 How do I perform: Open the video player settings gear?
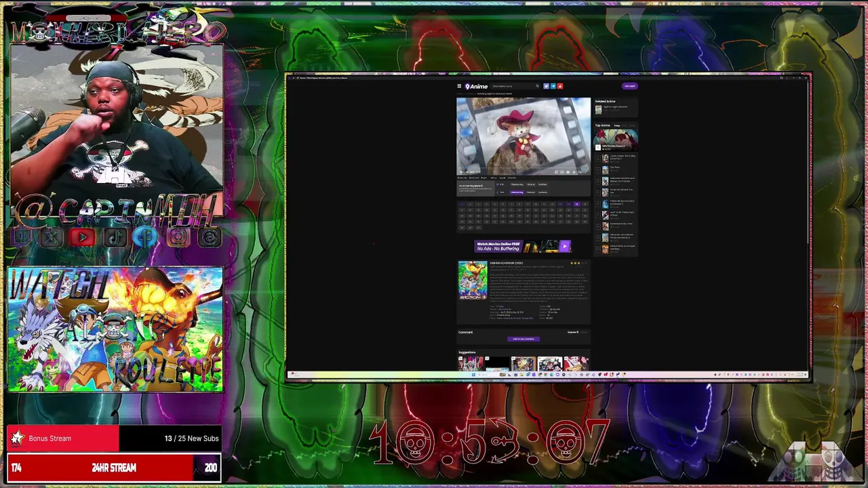click(574, 172)
